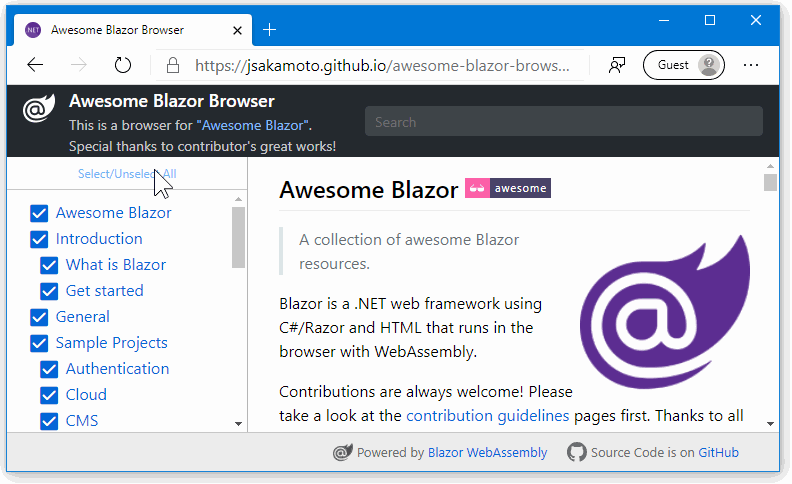Click the Blazor icon beside Powered by
This screenshot has height=484, width=792.
[x=342, y=452]
